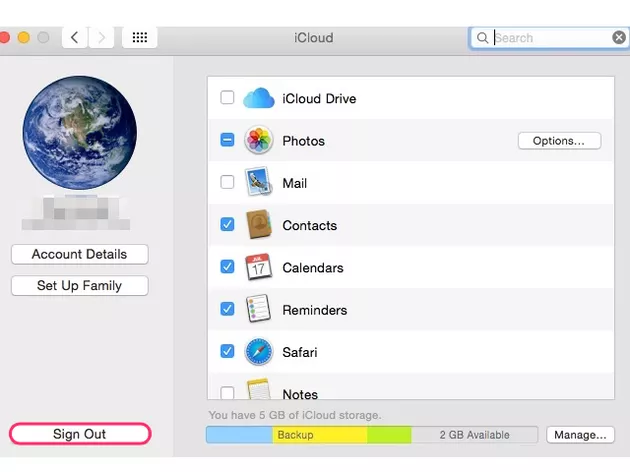Enable the iCloud Drive checkbox
The width and height of the screenshot is (630, 472).
tap(227, 98)
